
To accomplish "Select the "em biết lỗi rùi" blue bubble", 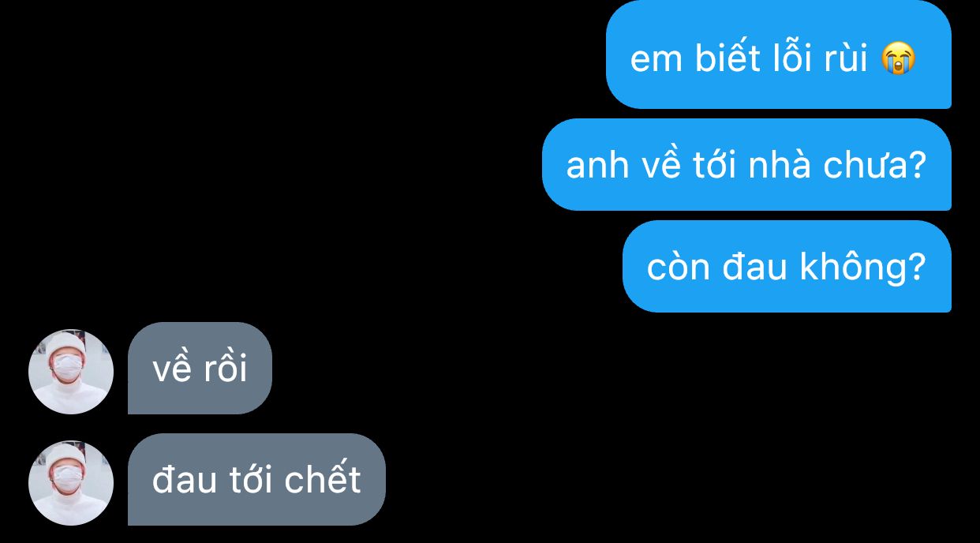I will [779, 54].
